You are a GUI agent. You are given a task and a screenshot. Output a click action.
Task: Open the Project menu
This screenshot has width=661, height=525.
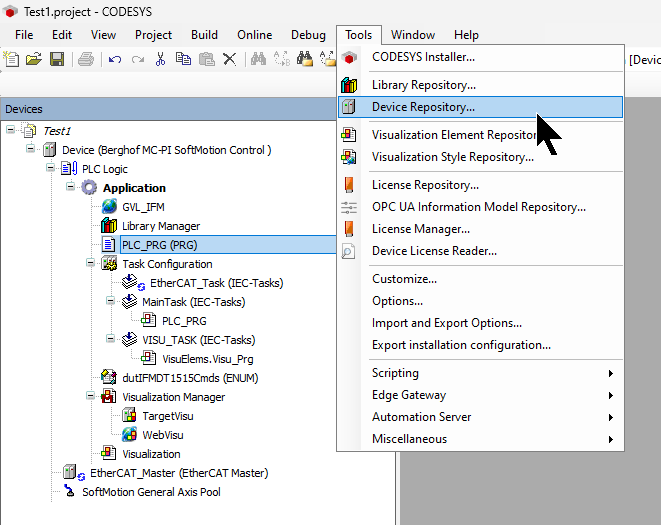click(x=153, y=35)
